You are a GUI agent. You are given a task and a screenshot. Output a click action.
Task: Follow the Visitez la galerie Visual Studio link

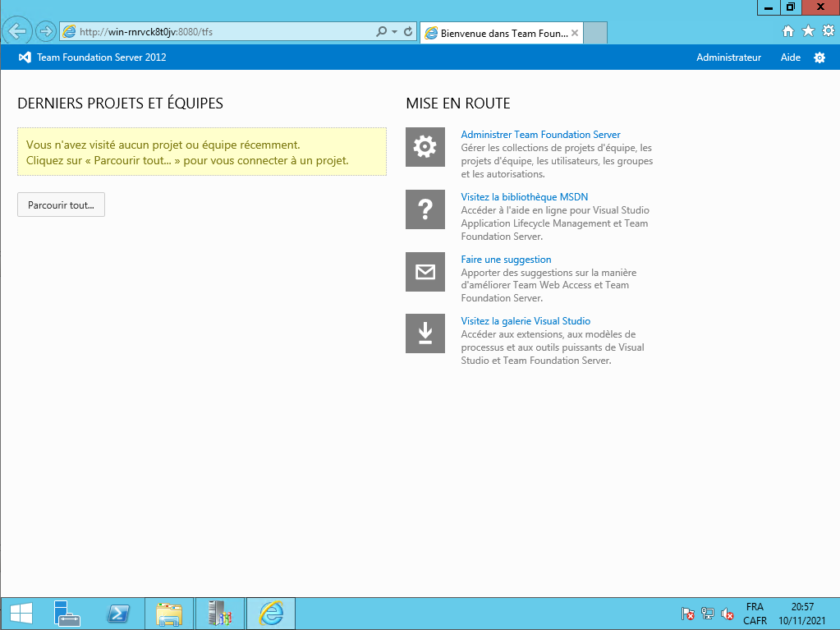point(526,321)
